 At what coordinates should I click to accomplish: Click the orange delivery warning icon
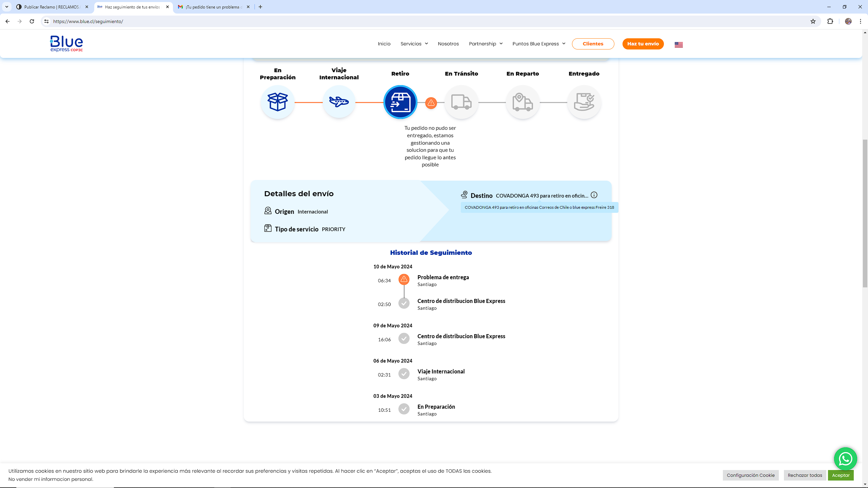coord(431,103)
